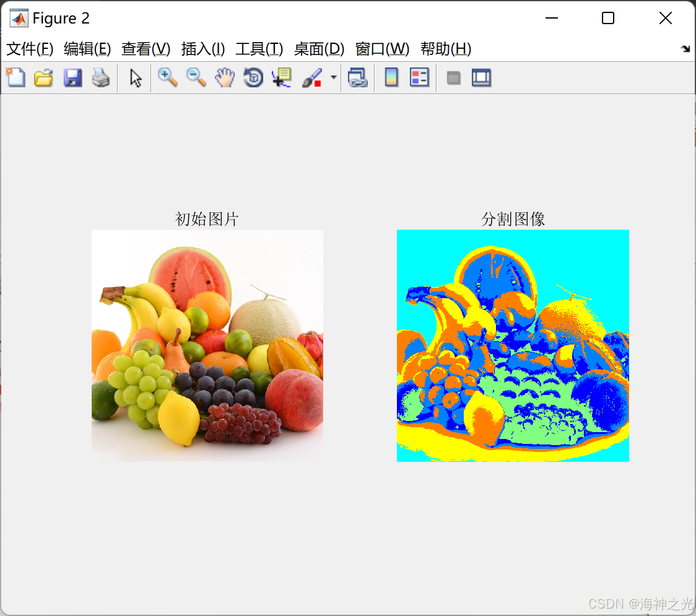Click the original fruit photo image
The image size is (696, 616).
[207, 345]
